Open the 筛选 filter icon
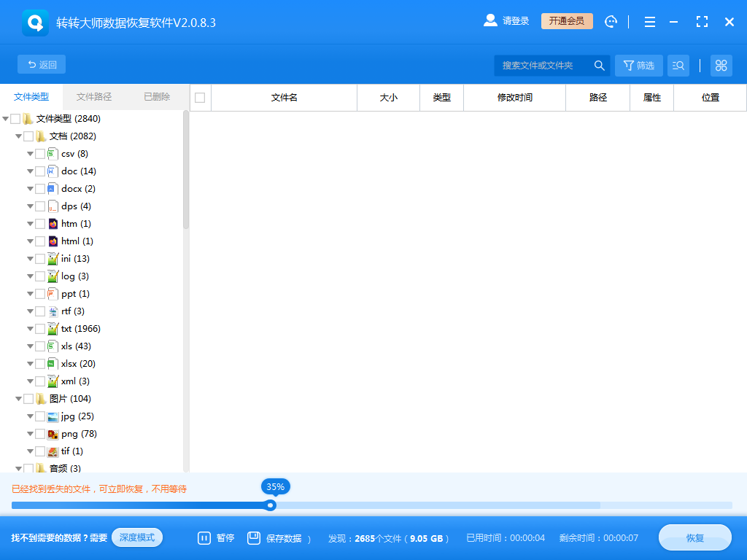Viewport: 747px width, 560px height. pyautogui.click(x=638, y=65)
